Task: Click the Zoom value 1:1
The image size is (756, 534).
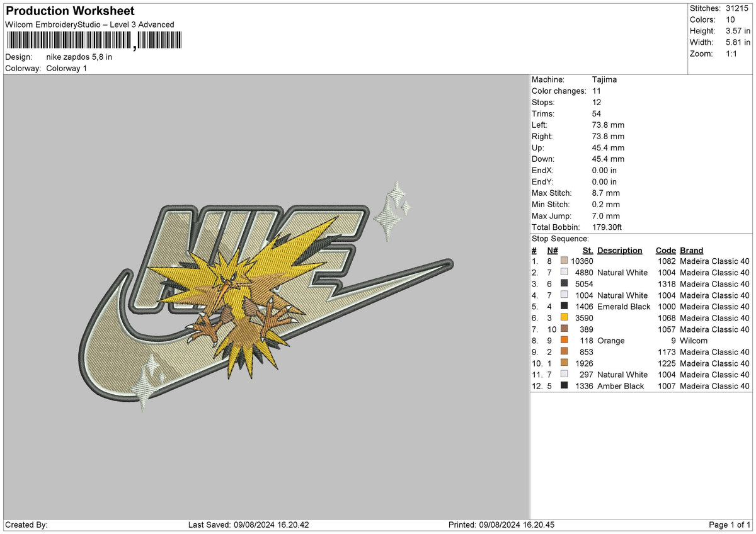Action: (x=733, y=54)
